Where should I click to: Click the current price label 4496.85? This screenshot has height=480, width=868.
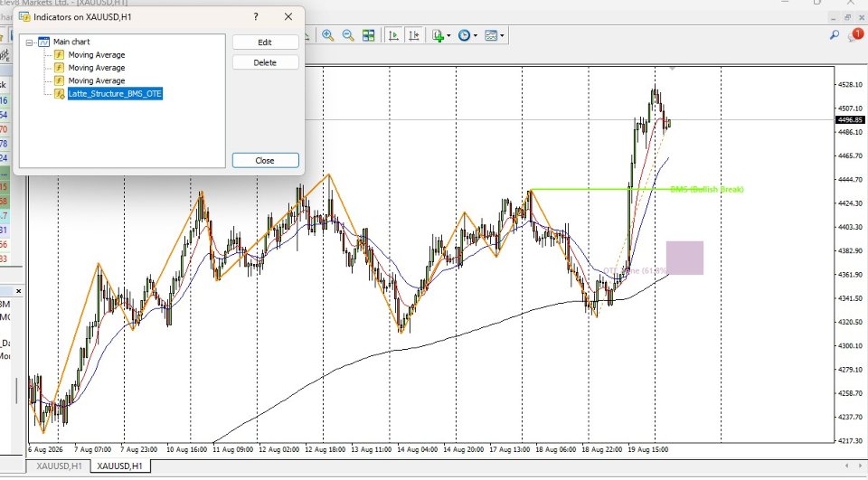[850, 119]
